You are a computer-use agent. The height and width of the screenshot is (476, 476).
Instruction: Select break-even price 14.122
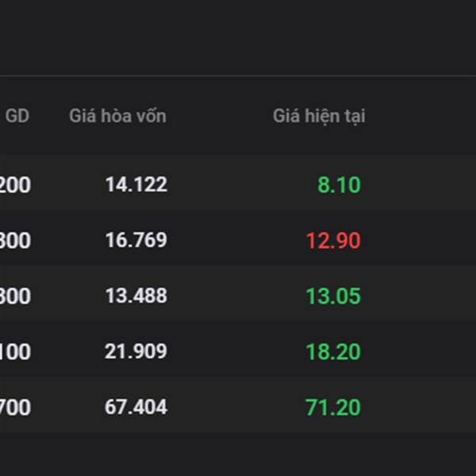point(136,184)
